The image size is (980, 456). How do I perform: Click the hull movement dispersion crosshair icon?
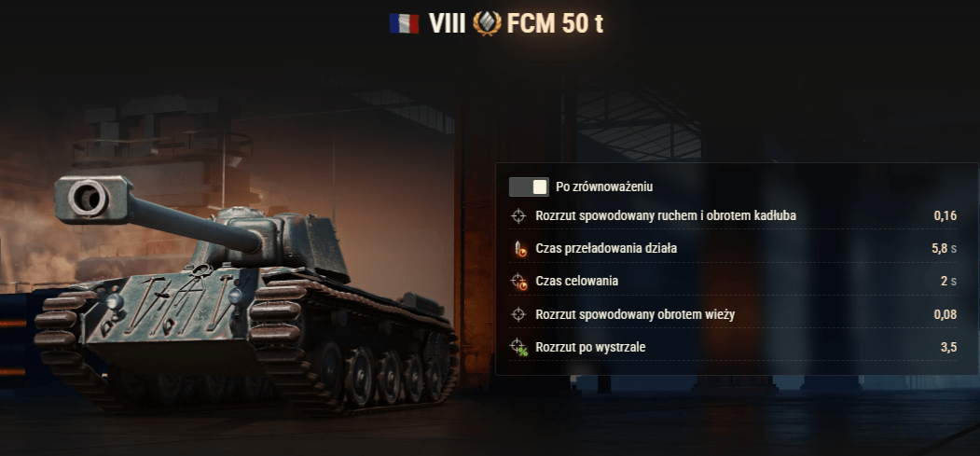pos(518,216)
